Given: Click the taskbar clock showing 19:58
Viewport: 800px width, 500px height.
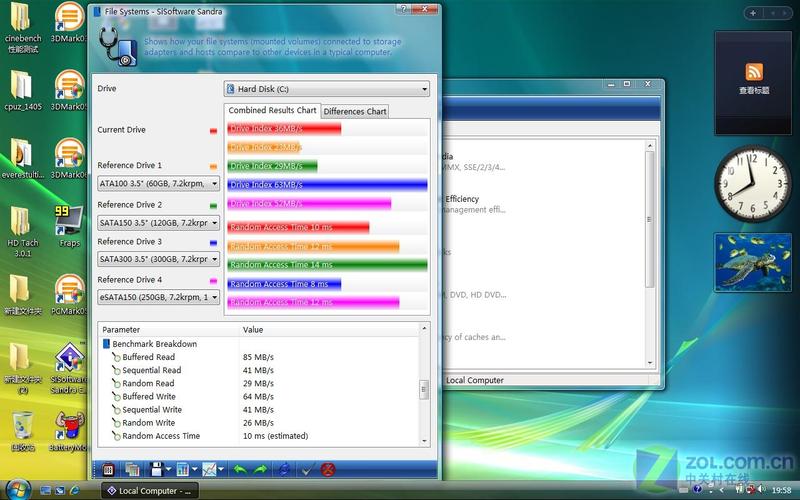Looking at the screenshot, I should [x=782, y=490].
